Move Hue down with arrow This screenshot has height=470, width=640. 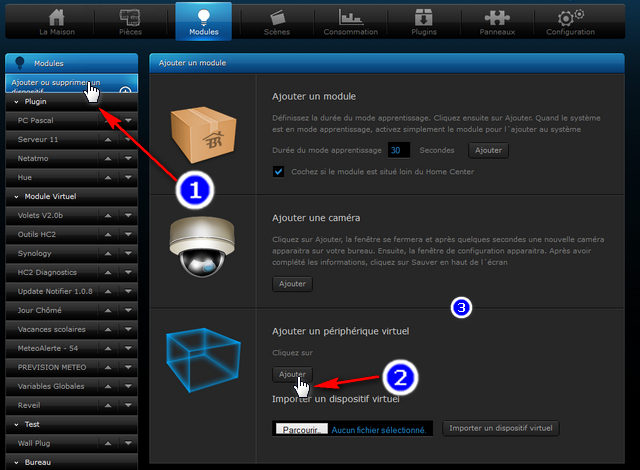tap(128, 177)
